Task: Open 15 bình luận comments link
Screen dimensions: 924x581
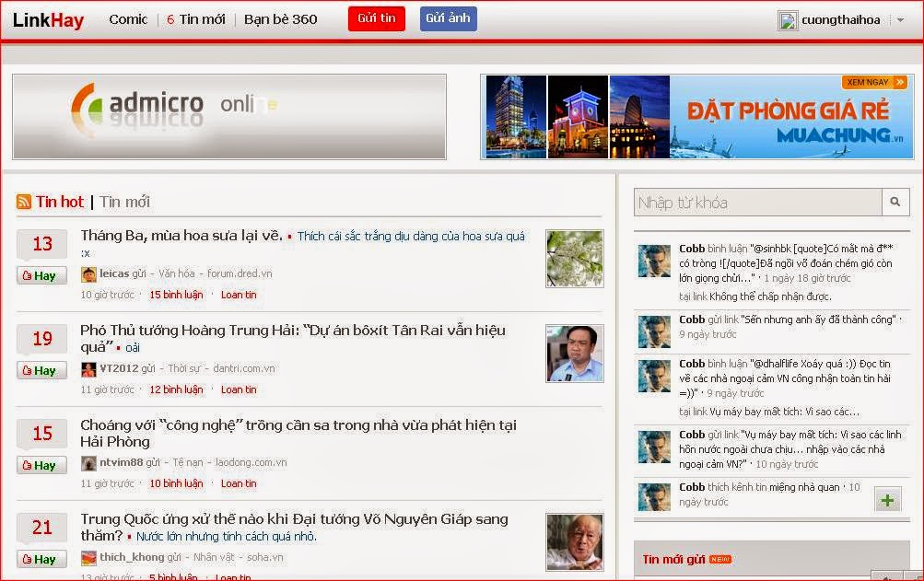Action: coord(176,295)
